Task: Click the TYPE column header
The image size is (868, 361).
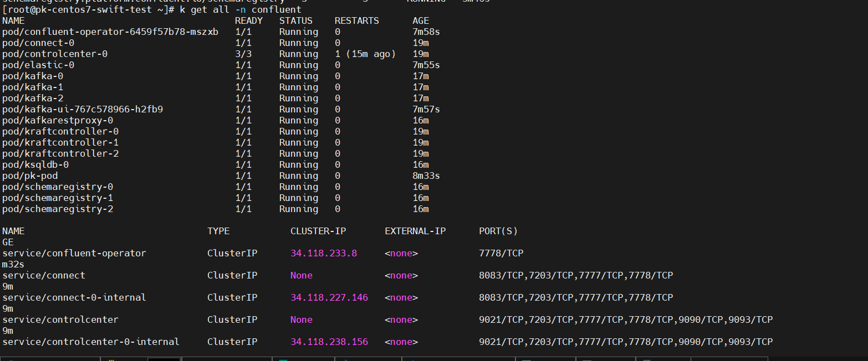Action: 218,231
